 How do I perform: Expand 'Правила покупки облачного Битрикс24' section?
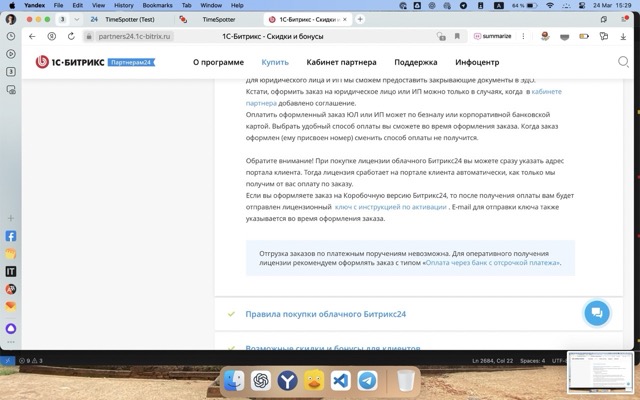coord(325,314)
